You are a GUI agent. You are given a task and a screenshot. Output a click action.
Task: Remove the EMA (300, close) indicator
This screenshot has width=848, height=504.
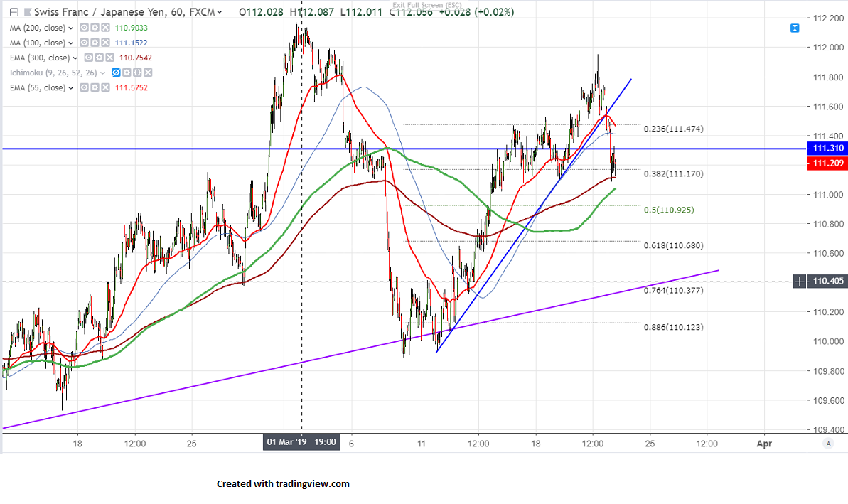coord(109,58)
